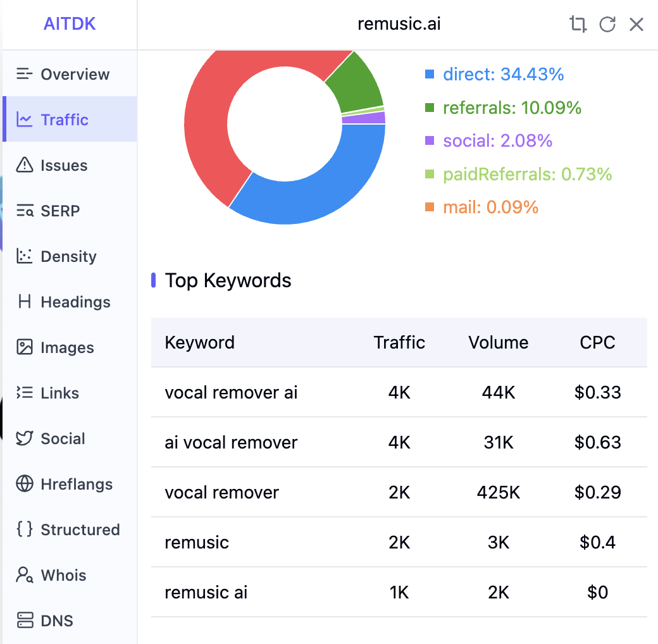Image resolution: width=658 pixels, height=644 pixels.
Task: Click the Social Twitter bird icon
Action: point(25,438)
